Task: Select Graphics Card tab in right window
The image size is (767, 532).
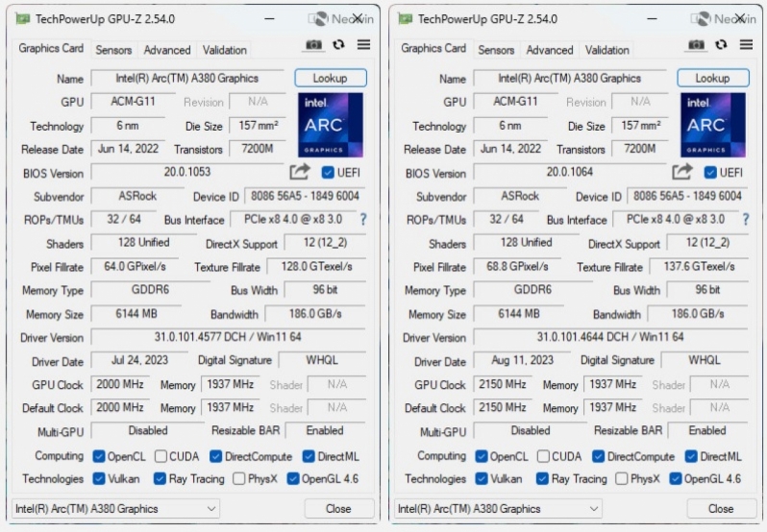Action: click(x=433, y=48)
